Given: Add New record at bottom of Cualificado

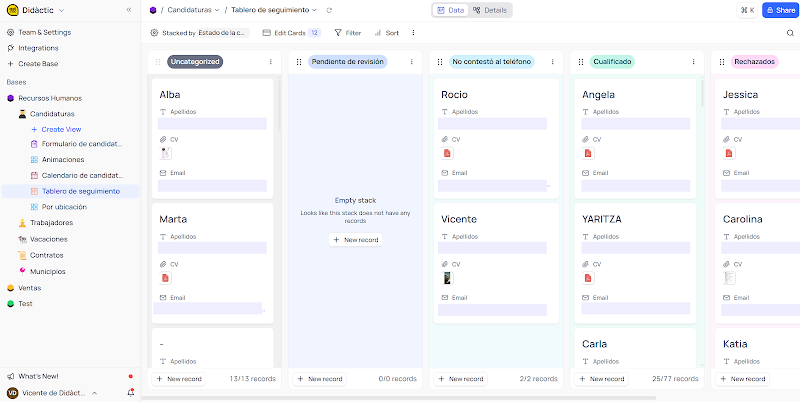Looking at the screenshot, I should pyautogui.click(x=602, y=379).
